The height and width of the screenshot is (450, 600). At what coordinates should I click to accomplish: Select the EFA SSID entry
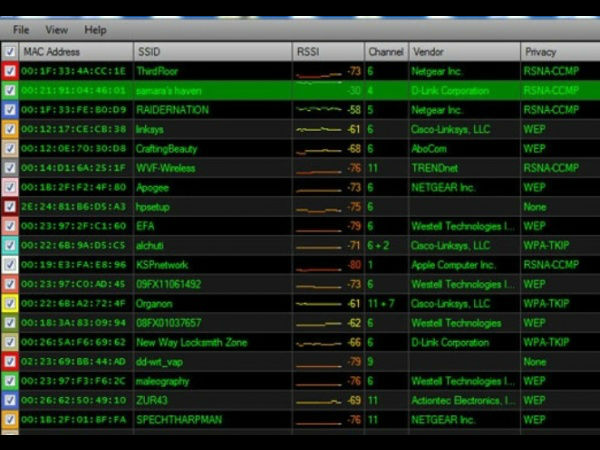point(145,226)
